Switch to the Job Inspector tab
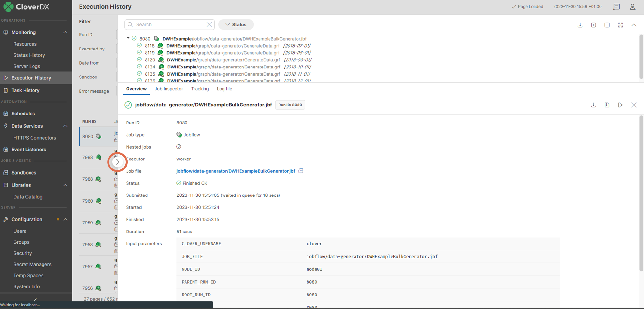Viewport: 644px width, 309px height. click(168, 89)
